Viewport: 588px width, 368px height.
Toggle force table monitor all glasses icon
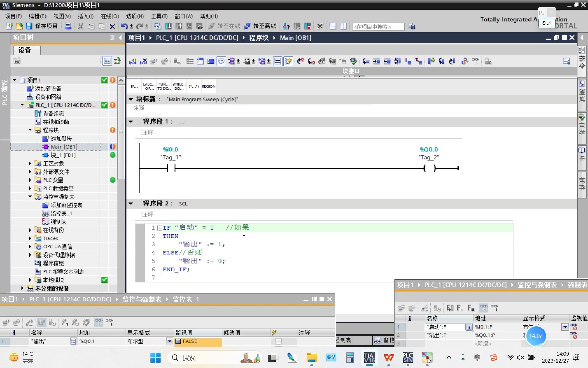[x=483, y=308]
